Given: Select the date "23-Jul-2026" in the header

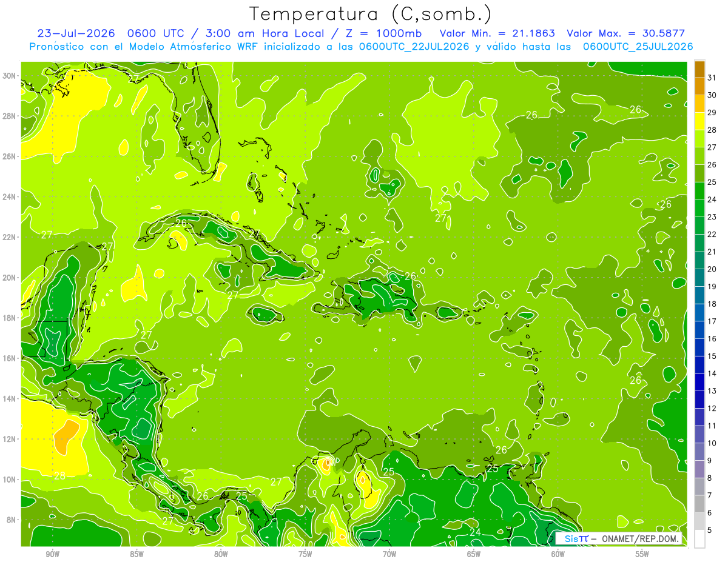Looking at the screenshot, I should (x=76, y=33).
